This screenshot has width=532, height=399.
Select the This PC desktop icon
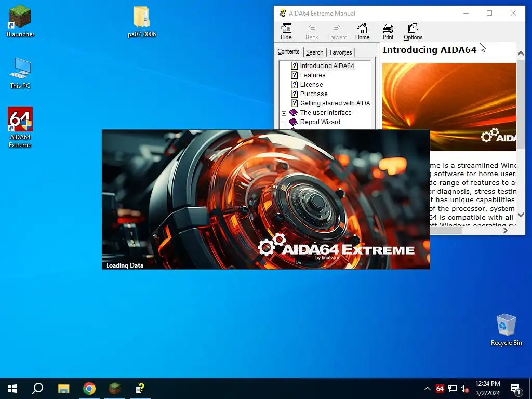20,73
